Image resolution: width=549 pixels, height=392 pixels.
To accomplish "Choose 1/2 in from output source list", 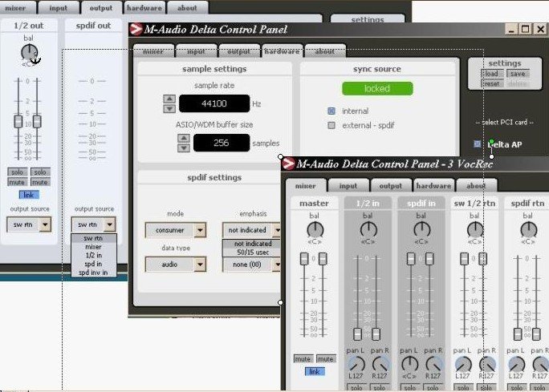I will (x=93, y=255).
